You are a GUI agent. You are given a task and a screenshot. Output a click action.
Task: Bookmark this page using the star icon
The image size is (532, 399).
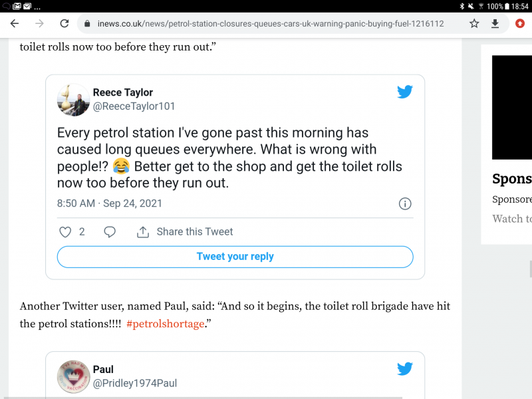(473, 23)
